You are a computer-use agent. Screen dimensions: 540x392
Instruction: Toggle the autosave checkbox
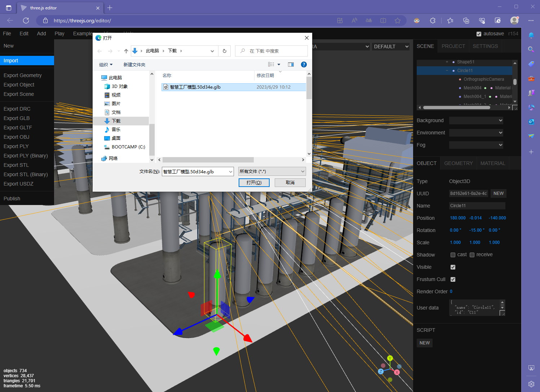pyautogui.click(x=479, y=34)
